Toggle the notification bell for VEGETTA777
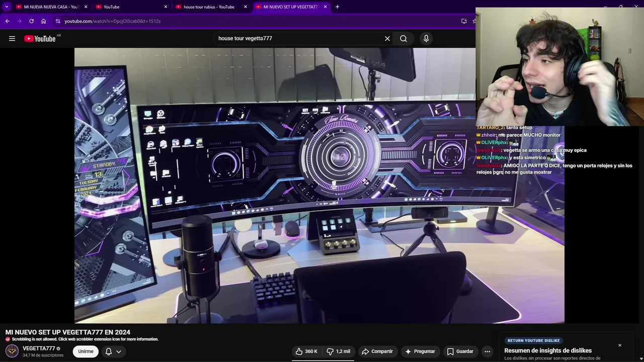Screen dimensions: 644x362 tap(108, 351)
